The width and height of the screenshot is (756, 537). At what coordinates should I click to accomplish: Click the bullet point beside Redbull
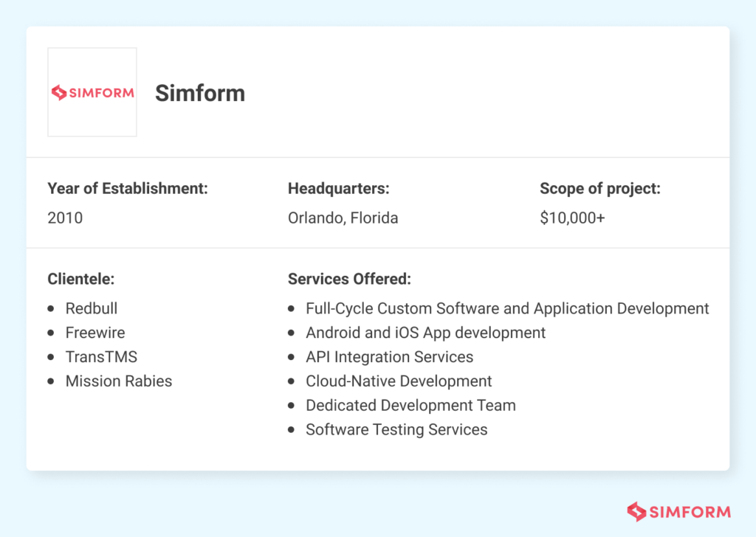pos(52,308)
